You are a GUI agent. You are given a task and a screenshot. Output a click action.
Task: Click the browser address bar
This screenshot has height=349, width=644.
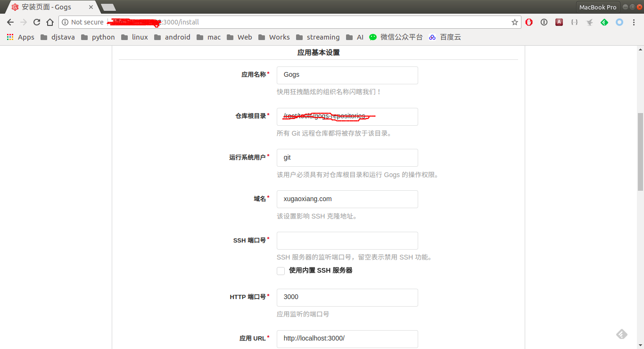click(289, 22)
